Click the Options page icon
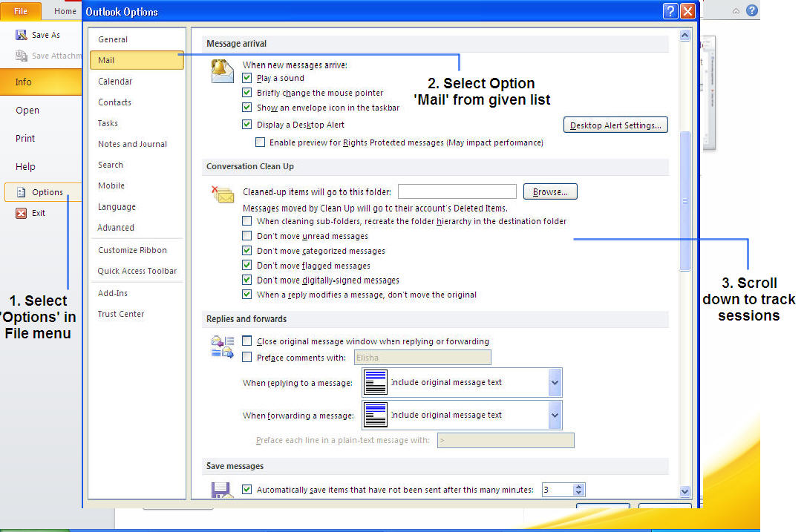The height and width of the screenshot is (532, 807). click(x=21, y=192)
